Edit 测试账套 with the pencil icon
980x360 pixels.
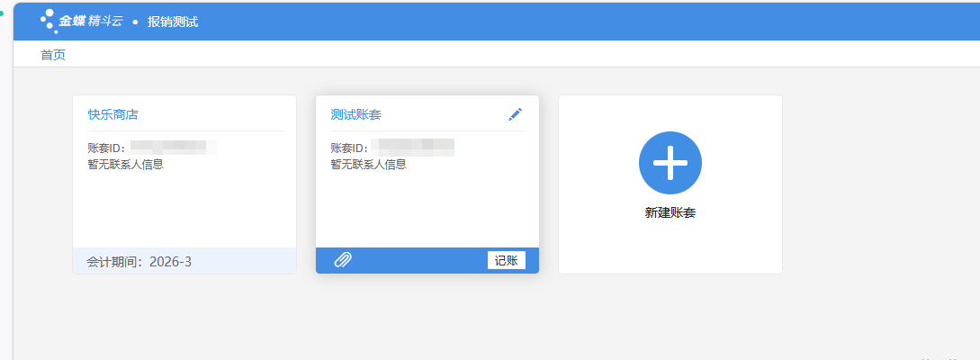tap(515, 114)
